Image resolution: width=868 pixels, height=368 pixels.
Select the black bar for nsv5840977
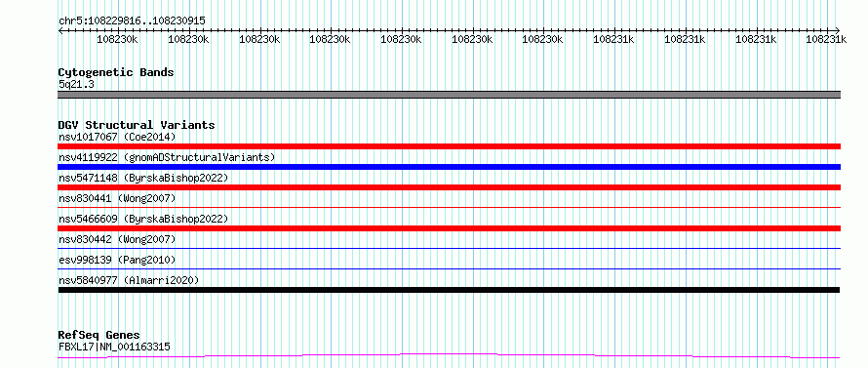tap(449, 290)
